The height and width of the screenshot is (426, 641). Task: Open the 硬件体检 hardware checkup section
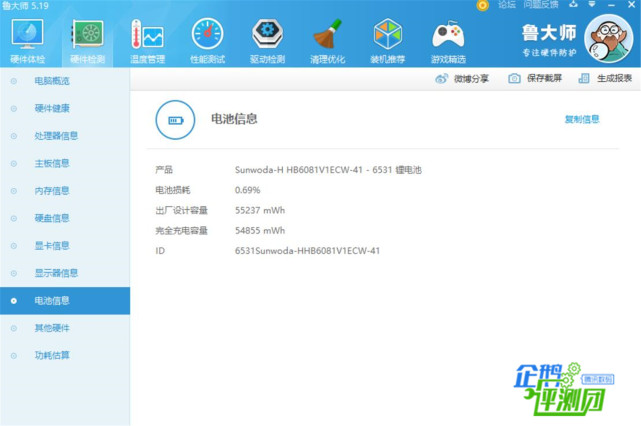(27, 41)
